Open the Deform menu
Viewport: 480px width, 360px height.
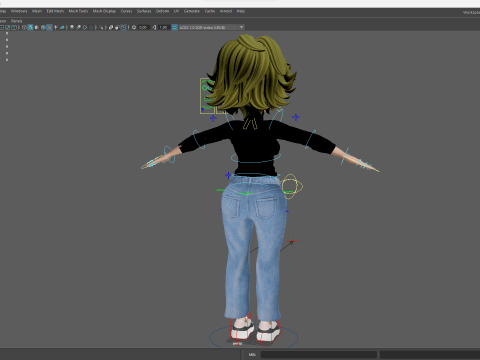pyautogui.click(x=162, y=11)
